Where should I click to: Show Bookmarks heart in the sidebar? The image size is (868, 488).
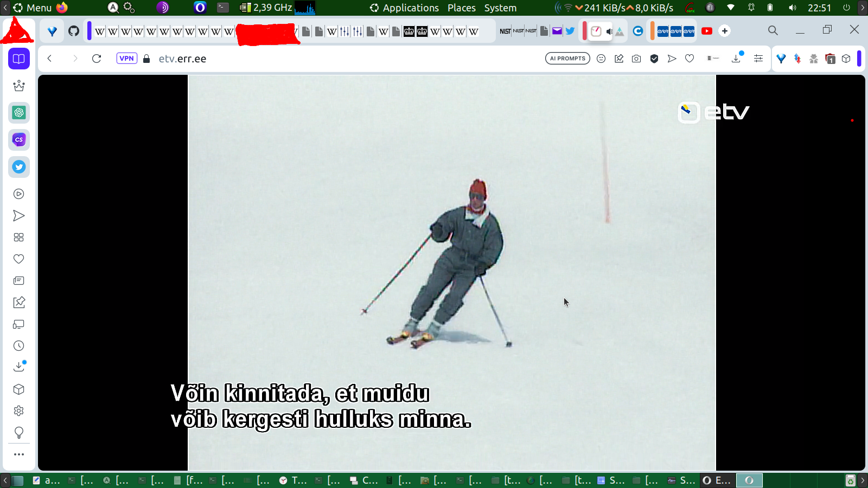tap(19, 259)
